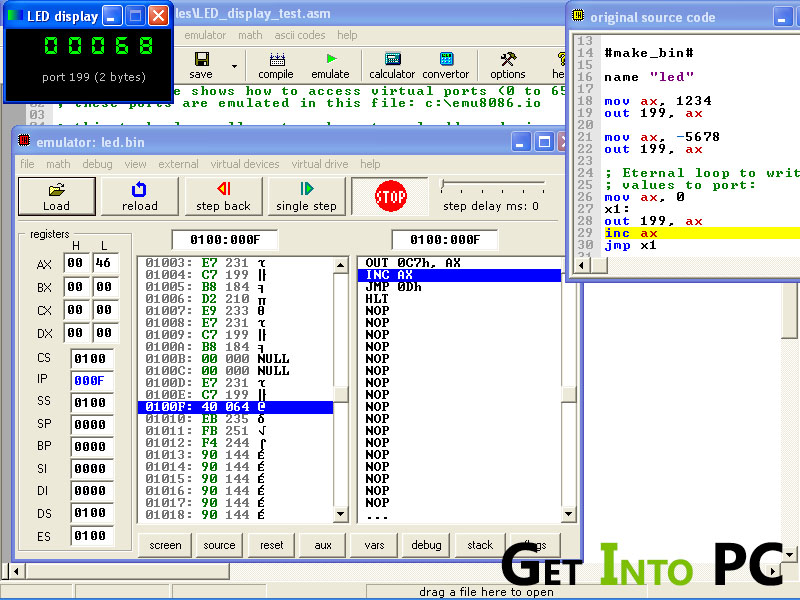
Task: Click the jmp x1 source line
Action: pyautogui.click(x=631, y=245)
